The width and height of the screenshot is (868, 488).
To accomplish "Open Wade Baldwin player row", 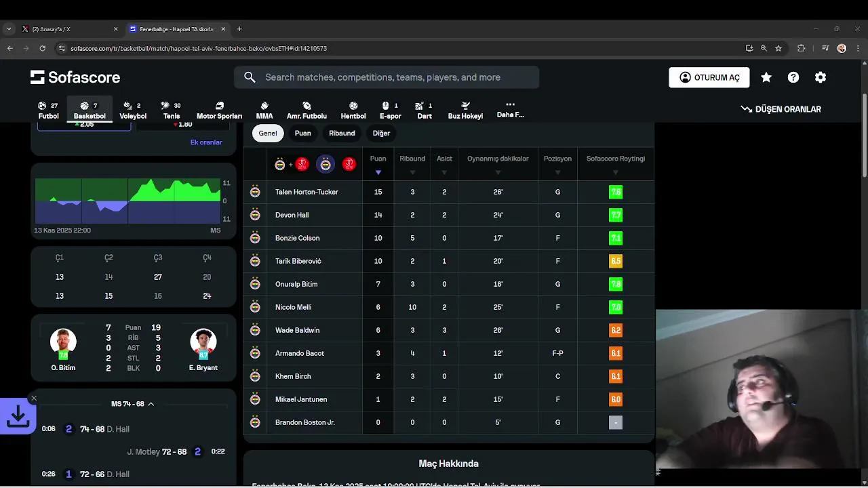I will click(449, 330).
